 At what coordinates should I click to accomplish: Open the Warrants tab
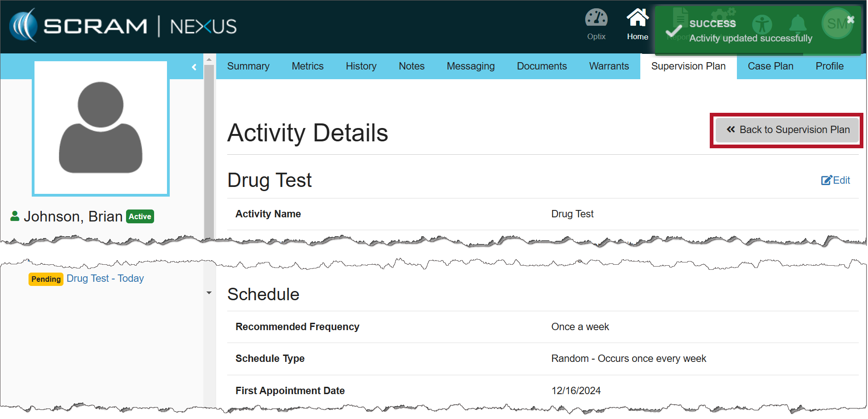[609, 66]
